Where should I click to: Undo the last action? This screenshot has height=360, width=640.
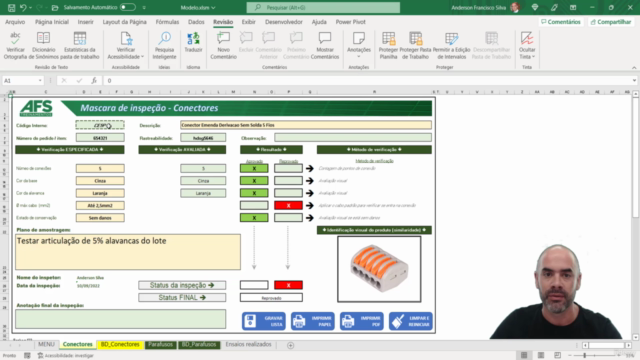click(x=23, y=7)
